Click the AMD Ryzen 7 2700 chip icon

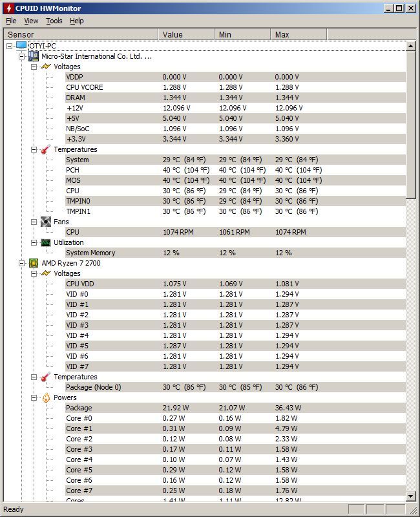click(x=34, y=263)
